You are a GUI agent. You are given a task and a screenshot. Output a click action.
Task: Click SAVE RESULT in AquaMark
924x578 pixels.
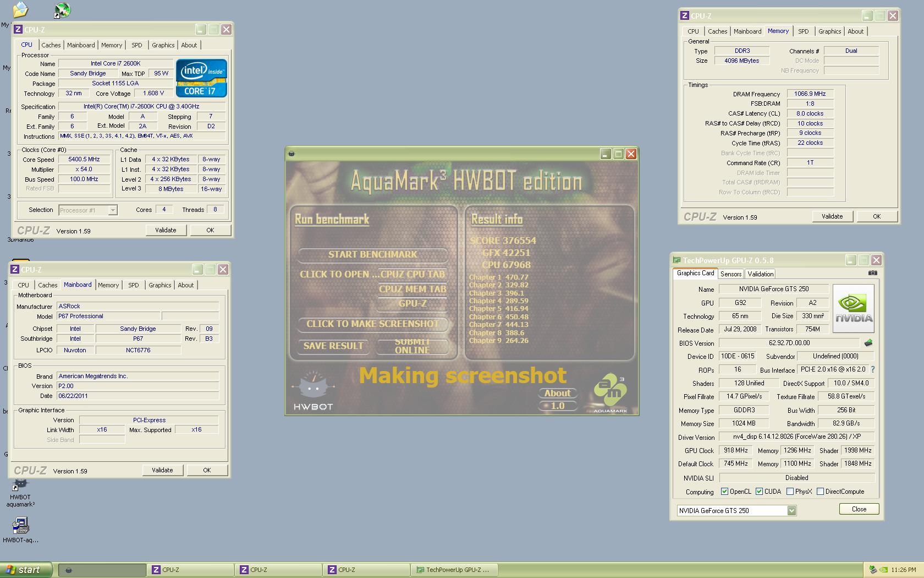pyautogui.click(x=333, y=346)
